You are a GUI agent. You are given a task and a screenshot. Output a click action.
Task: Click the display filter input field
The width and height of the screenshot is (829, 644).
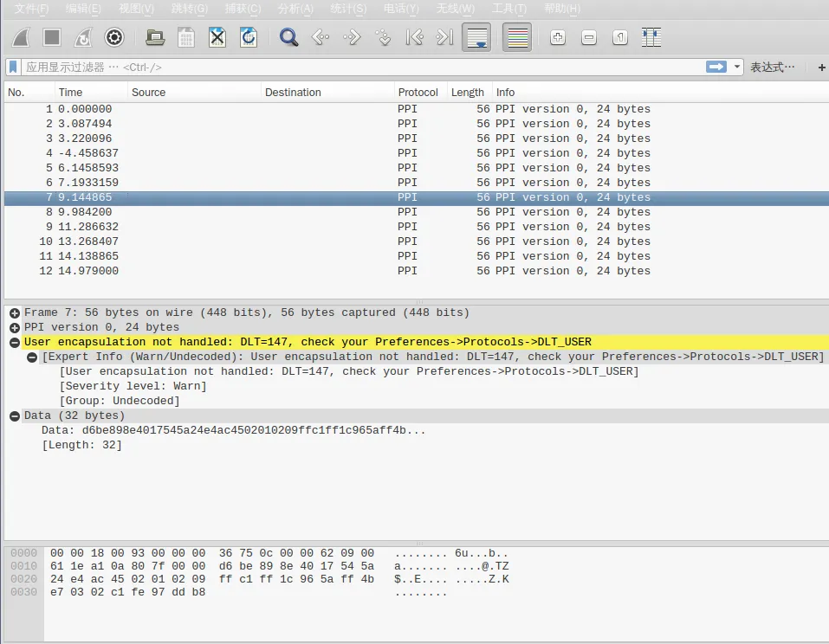(x=346, y=67)
